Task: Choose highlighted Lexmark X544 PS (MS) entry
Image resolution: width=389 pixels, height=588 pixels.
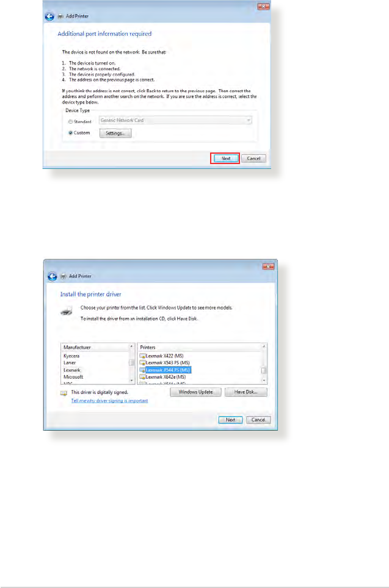Action: [165, 370]
